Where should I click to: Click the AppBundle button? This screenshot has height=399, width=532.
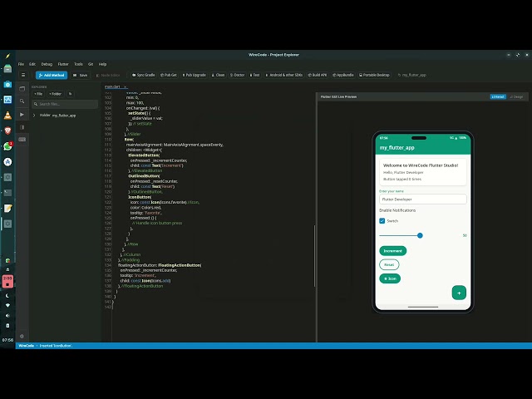(x=343, y=75)
